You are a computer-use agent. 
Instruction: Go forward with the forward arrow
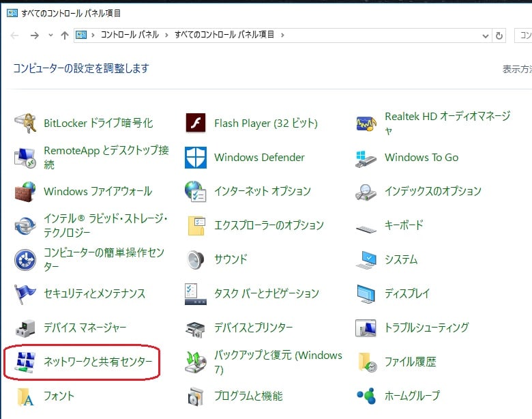click(x=35, y=35)
